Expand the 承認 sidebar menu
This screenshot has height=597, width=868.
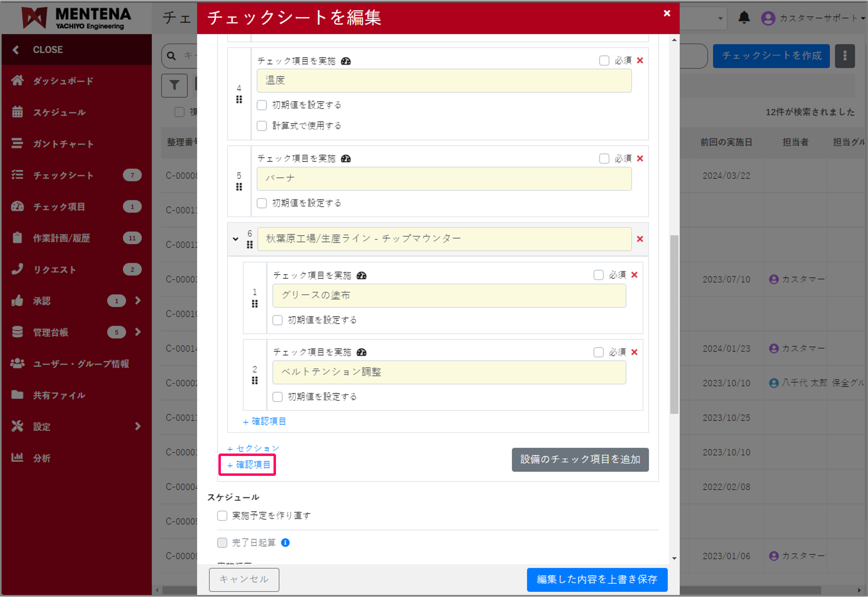pos(138,301)
